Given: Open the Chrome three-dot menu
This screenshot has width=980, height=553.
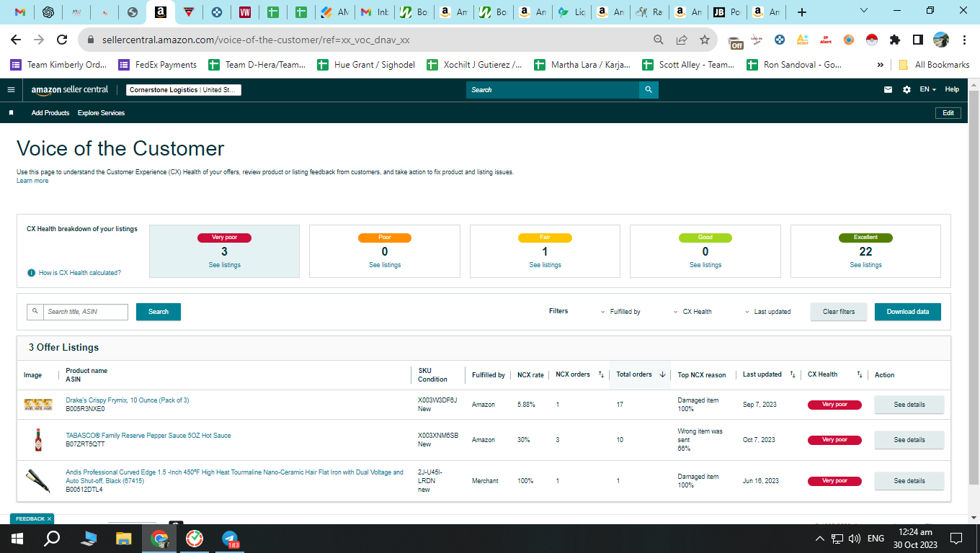Looking at the screenshot, I should coord(964,40).
